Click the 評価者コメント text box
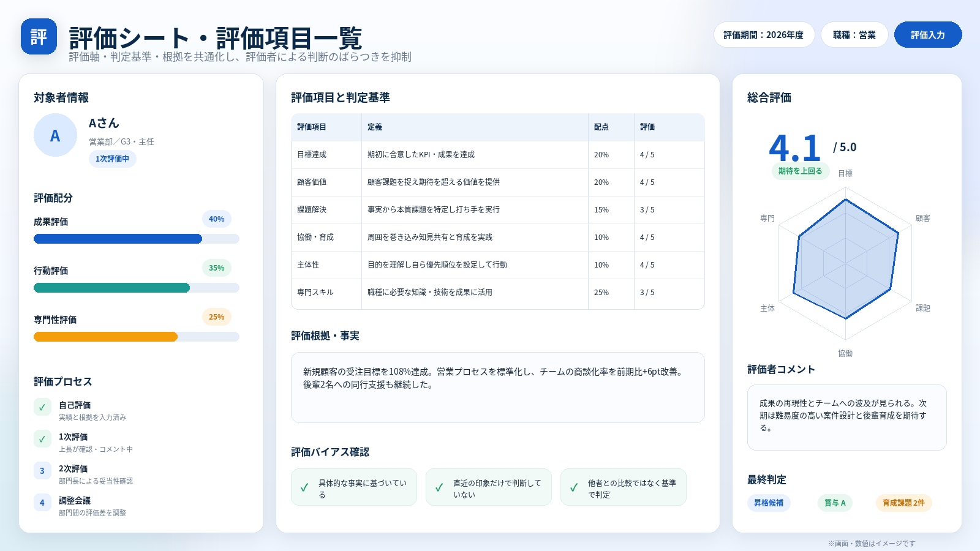 (x=847, y=418)
